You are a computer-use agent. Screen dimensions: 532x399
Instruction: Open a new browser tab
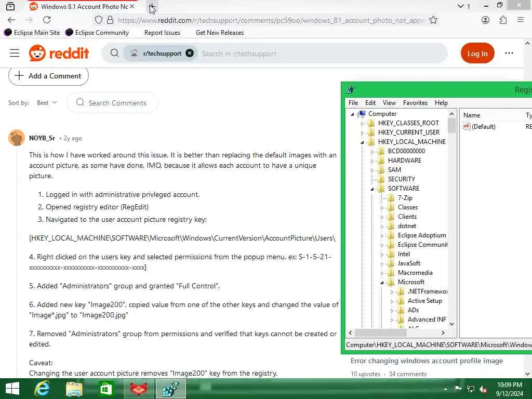pos(152,6)
